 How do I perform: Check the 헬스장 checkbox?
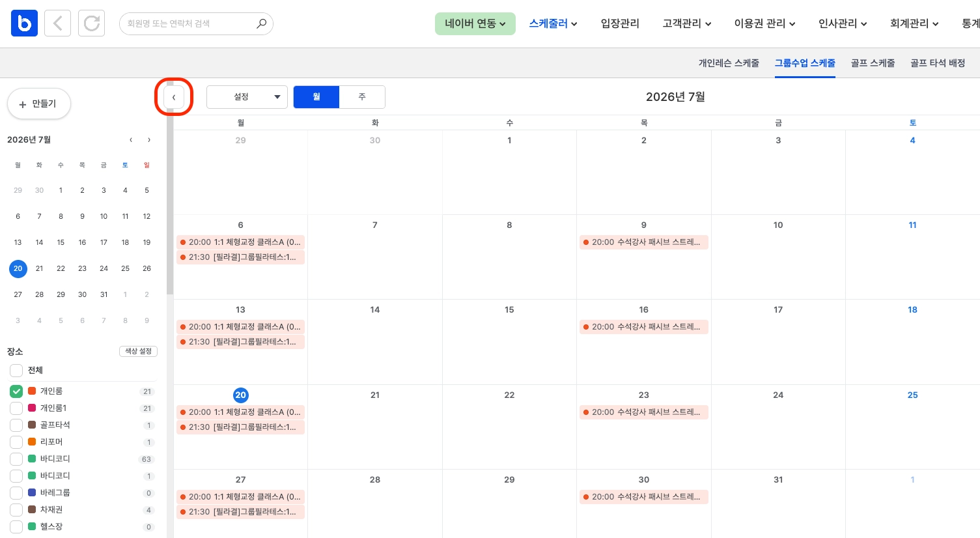(x=16, y=527)
